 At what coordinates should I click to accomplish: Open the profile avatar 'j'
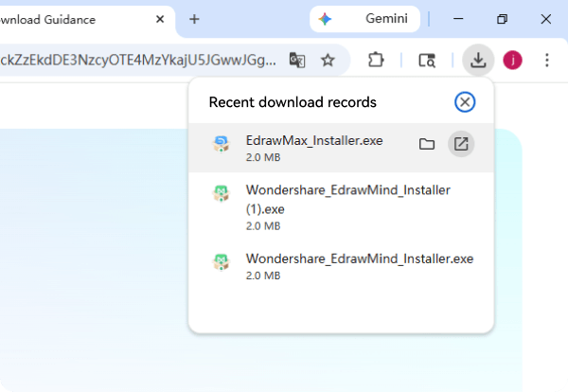(512, 61)
